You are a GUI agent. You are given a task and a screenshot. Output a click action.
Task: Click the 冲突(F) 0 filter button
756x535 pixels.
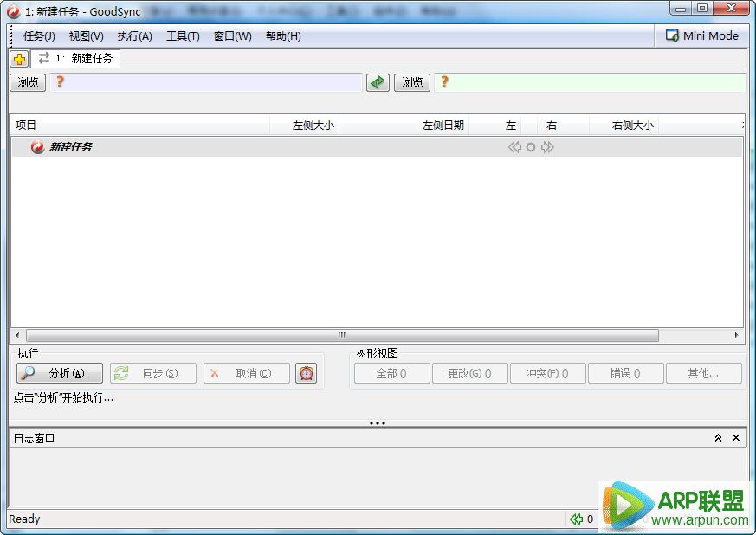[547, 372]
